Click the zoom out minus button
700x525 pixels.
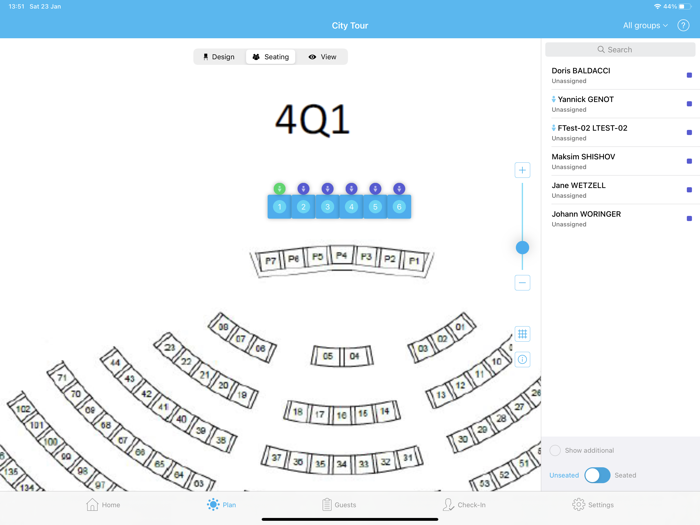coord(522,283)
